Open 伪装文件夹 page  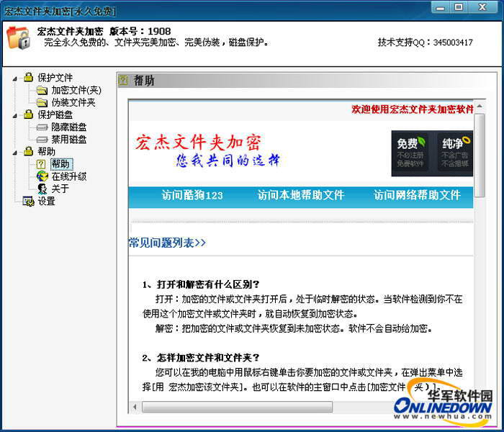tap(73, 102)
